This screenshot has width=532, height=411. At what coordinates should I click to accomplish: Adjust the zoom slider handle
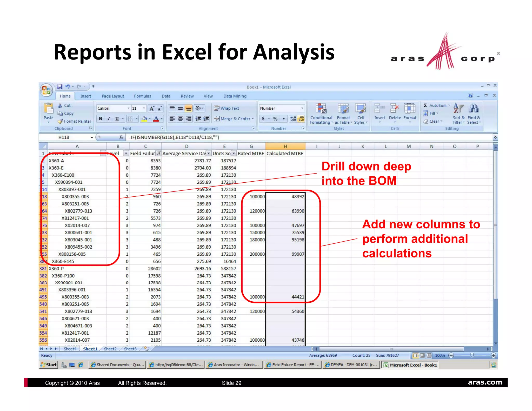pyautogui.click(x=472, y=355)
